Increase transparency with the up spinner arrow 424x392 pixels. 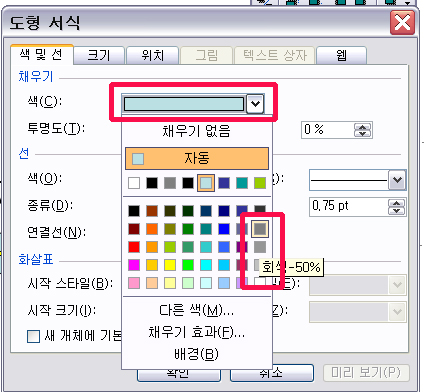click(x=362, y=127)
